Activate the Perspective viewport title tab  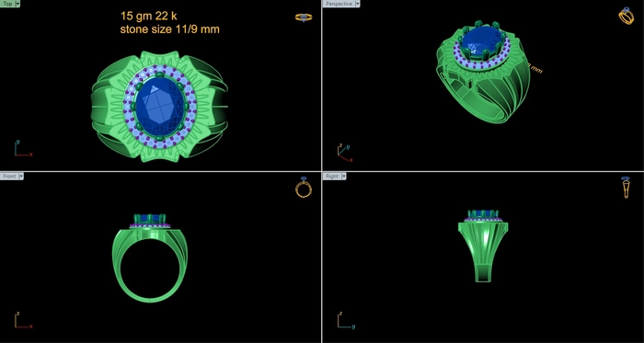[339, 4]
